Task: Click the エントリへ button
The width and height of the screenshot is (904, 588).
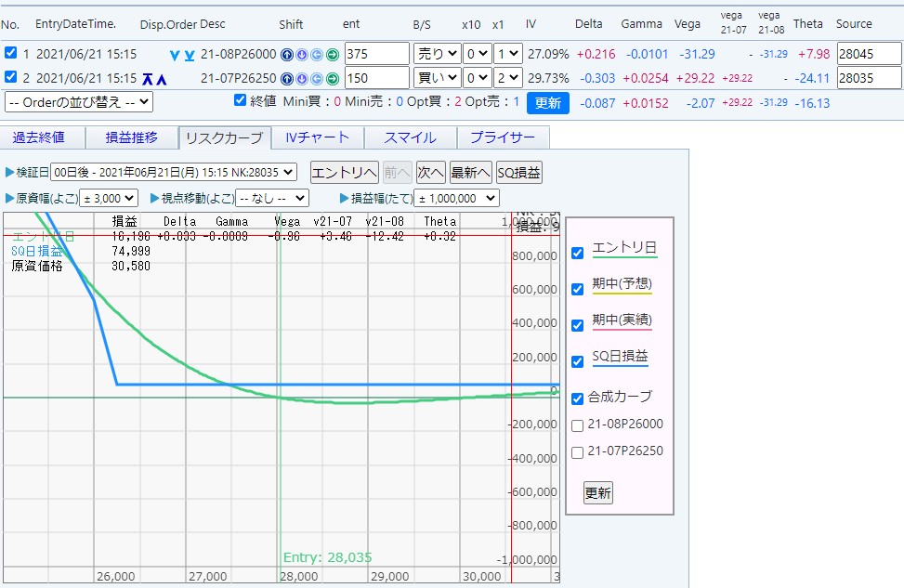Action: pyautogui.click(x=344, y=173)
